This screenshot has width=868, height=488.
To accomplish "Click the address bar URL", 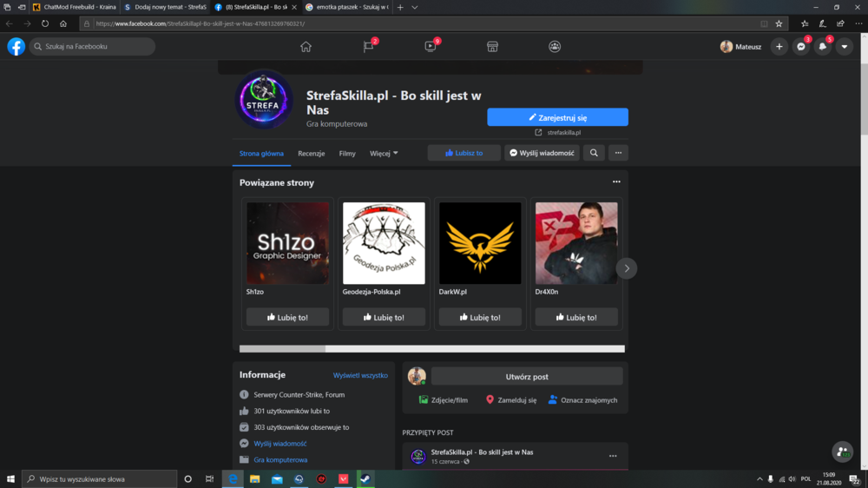I will click(201, 23).
